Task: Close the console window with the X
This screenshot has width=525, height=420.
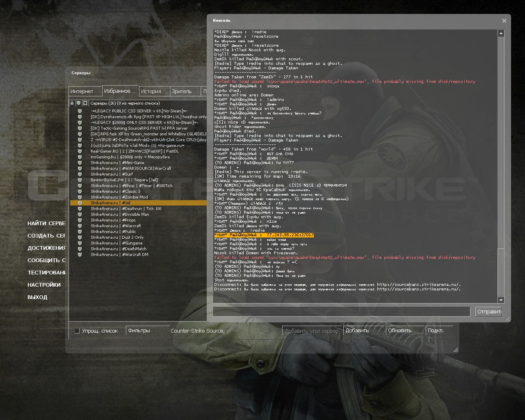Action: (504, 21)
